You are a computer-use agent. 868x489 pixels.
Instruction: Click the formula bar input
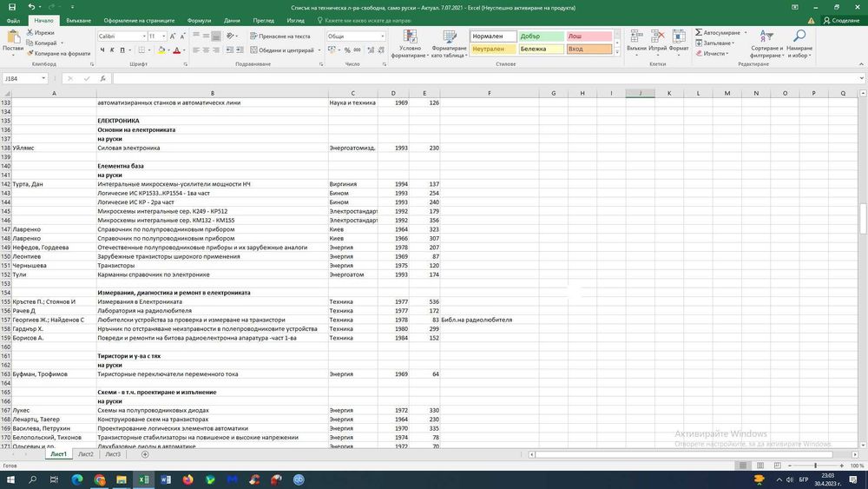click(x=486, y=79)
